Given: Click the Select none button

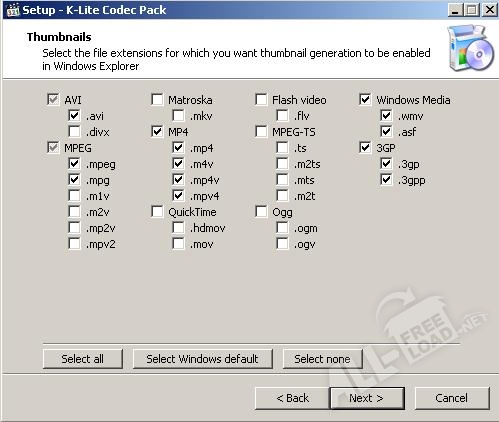Looking at the screenshot, I should tap(322, 359).
